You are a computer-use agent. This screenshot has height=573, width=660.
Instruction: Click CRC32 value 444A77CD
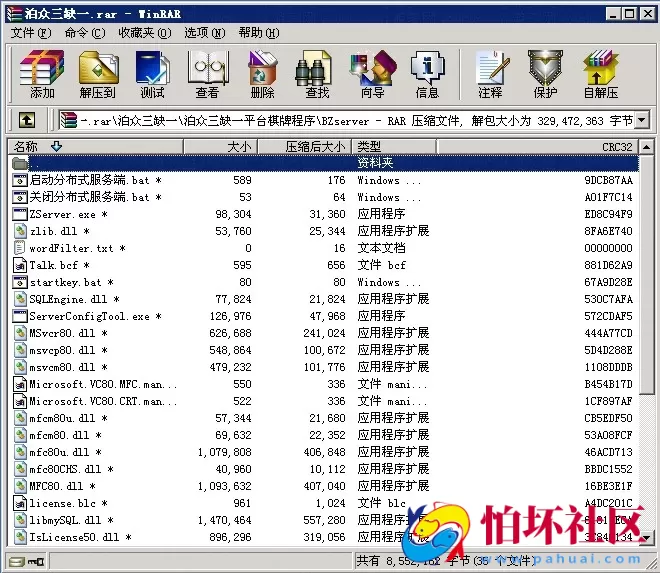(x=608, y=333)
